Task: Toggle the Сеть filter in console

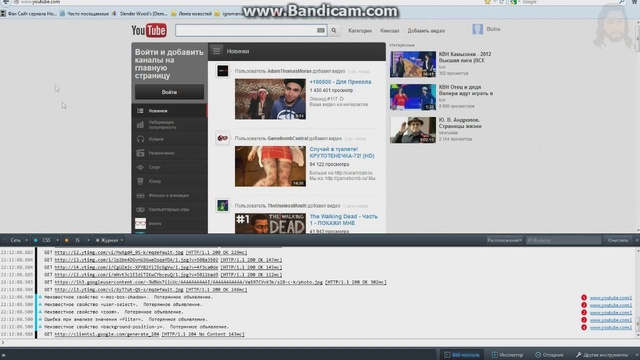Action: click(x=16, y=240)
